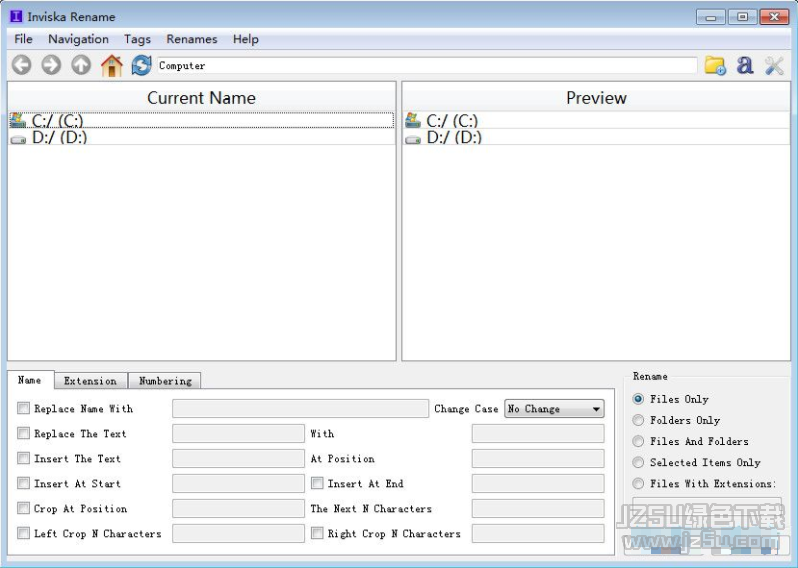Click the Computer path address field
Screen dimensions: 798x568
[x=427, y=66]
